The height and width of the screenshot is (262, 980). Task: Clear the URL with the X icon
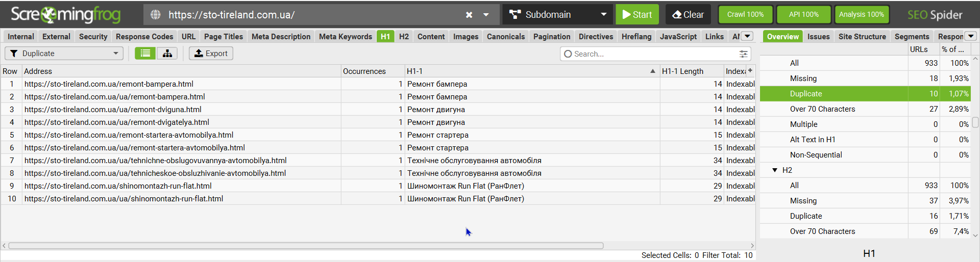point(469,15)
